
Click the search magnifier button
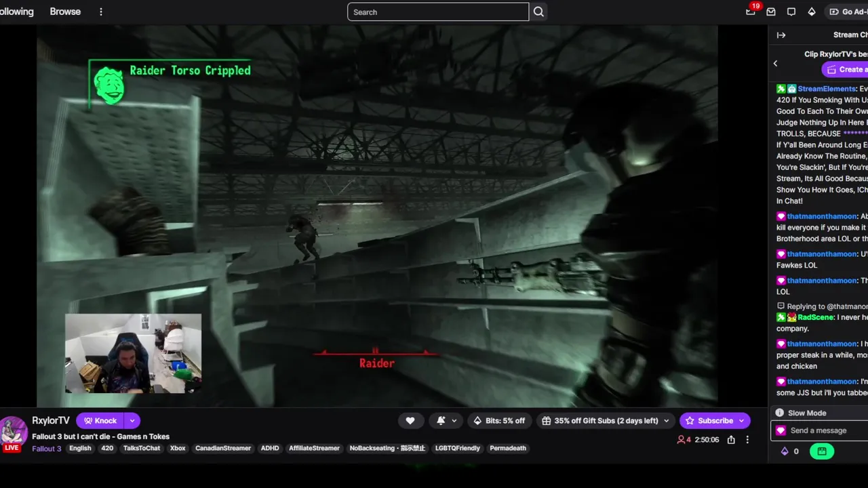pyautogui.click(x=538, y=12)
